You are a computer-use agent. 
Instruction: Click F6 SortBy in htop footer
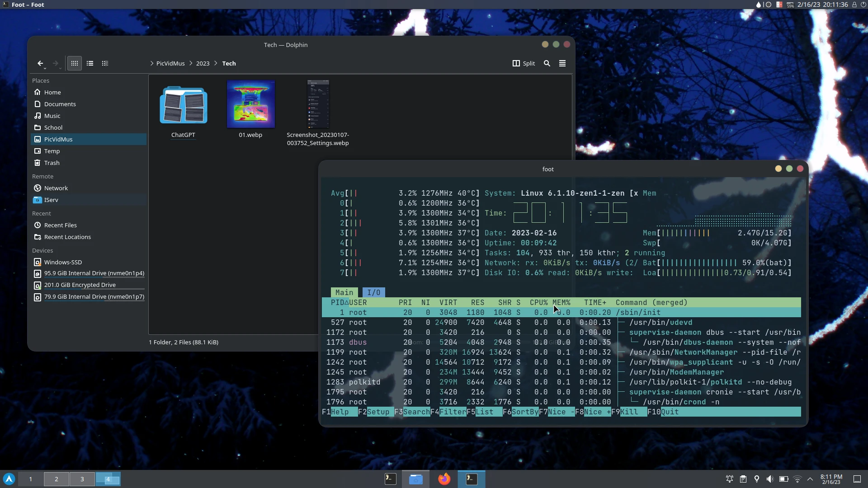[520, 412]
